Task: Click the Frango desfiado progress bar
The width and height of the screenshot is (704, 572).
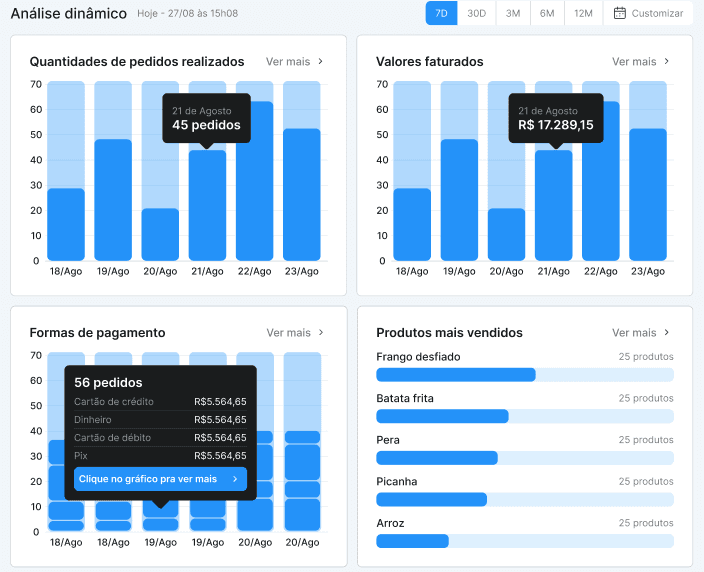Action: coord(524,375)
